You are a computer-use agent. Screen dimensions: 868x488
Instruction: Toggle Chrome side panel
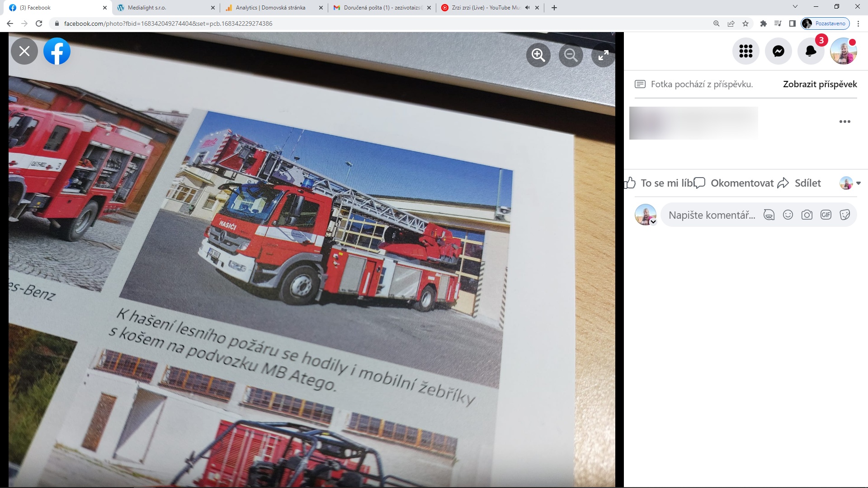tap(793, 23)
